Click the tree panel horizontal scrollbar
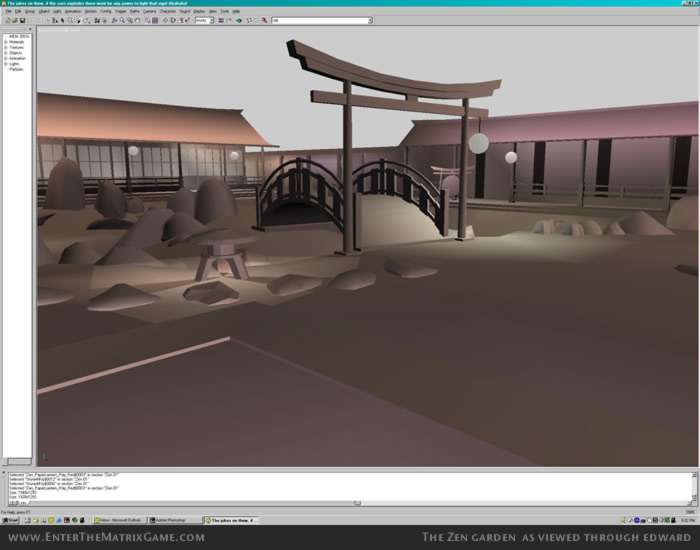This screenshot has width=700, height=550. tap(17, 462)
